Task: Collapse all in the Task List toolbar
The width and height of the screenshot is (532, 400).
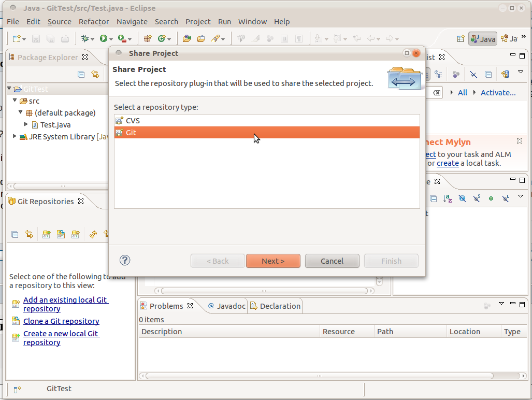Action: tap(488, 74)
